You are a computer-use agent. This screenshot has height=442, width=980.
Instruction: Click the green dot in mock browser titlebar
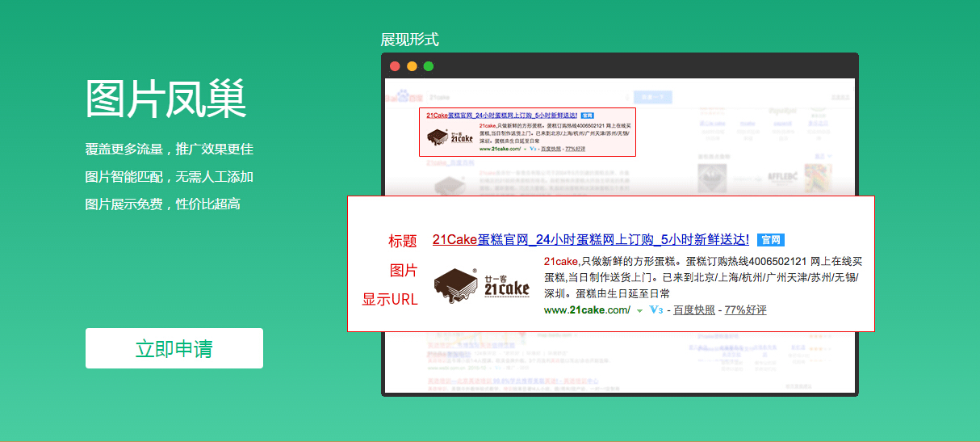pyautogui.click(x=429, y=66)
